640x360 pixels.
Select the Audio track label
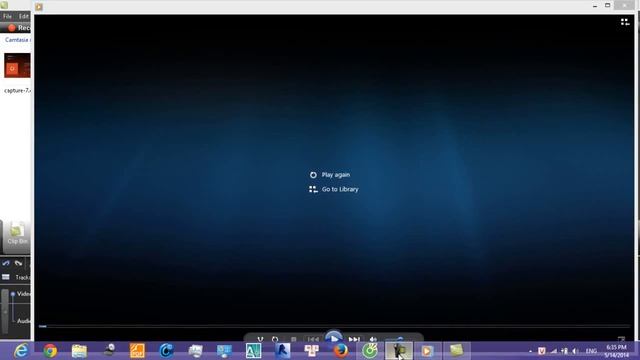pos(23,321)
